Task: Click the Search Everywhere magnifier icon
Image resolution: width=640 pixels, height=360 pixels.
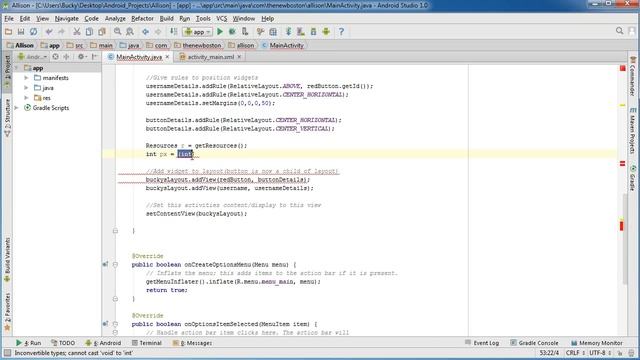Action: 619,31
